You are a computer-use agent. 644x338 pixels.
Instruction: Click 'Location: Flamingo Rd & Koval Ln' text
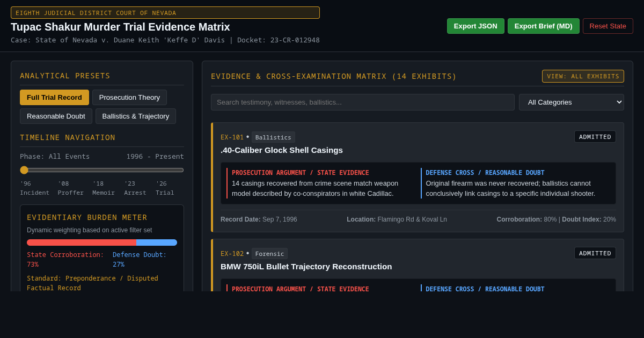397,219
